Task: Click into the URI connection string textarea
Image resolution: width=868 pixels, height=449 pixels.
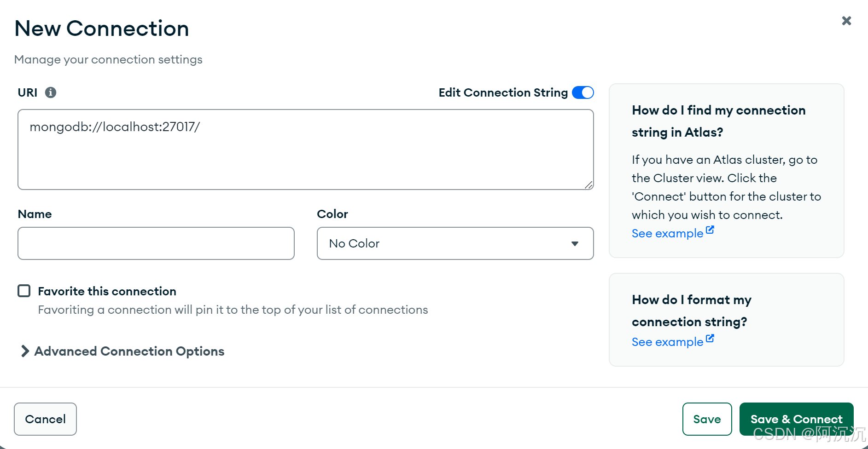Action: [x=305, y=150]
